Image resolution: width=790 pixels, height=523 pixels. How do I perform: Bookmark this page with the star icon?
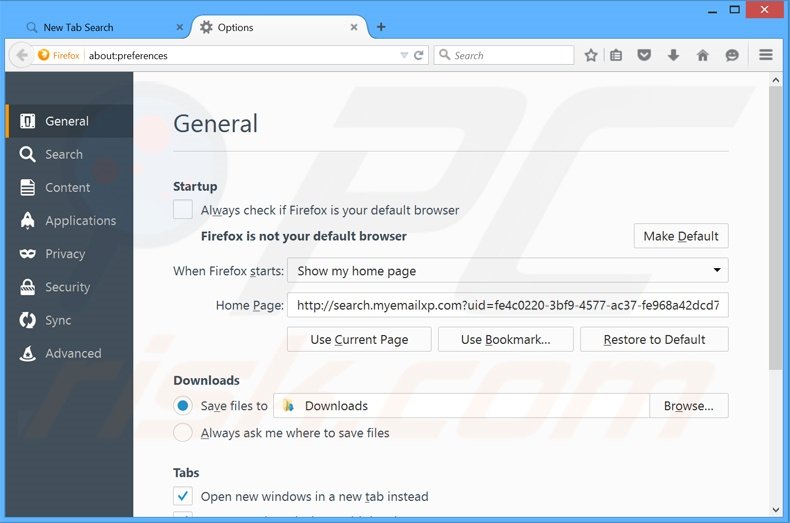coord(591,55)
